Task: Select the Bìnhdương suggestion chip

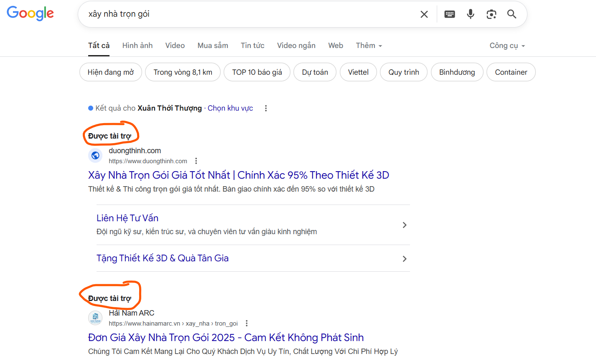Action: pyautogui.click(x=457, y=72)
